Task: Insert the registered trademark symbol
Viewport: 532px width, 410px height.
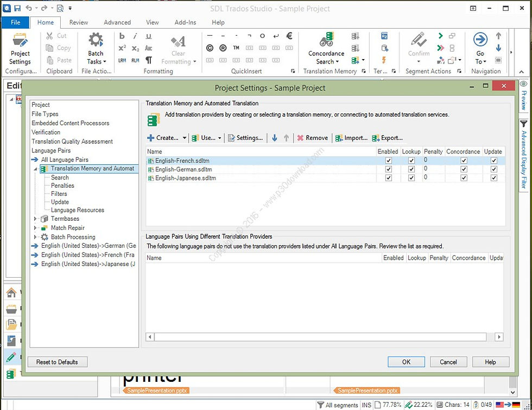Action: point(223,48)
